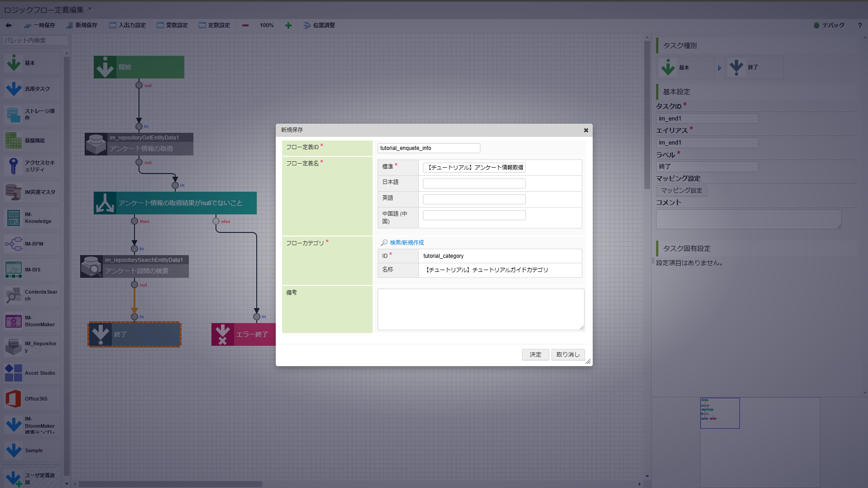The width and height of the screenshot is (868, 488).
Task: Select the IM-BPM palette icon
Action: [13, 244]
